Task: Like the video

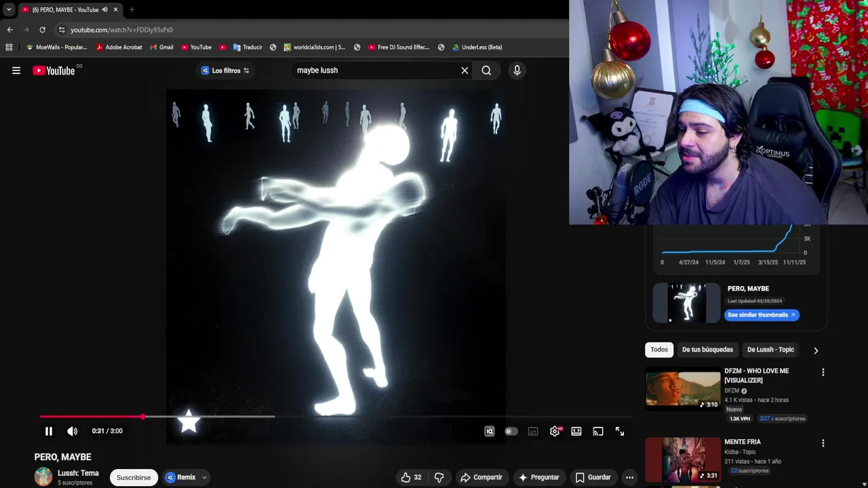Action: click(x=411, y=477)
